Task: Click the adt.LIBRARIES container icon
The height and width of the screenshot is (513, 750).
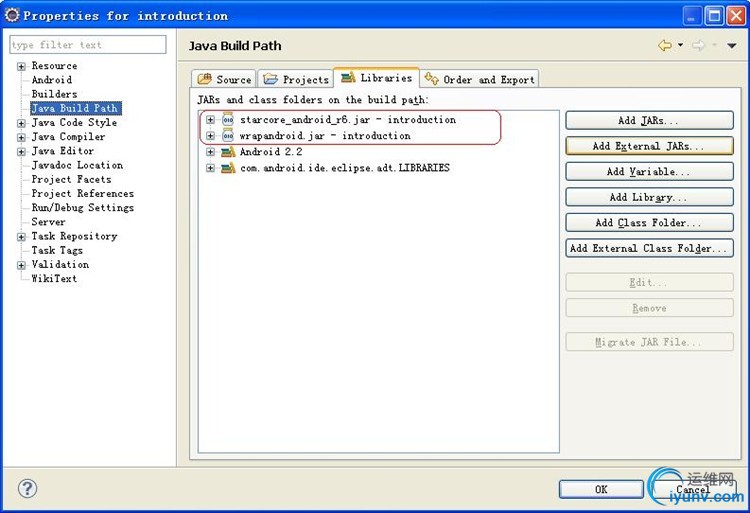Action: point(228,168)
